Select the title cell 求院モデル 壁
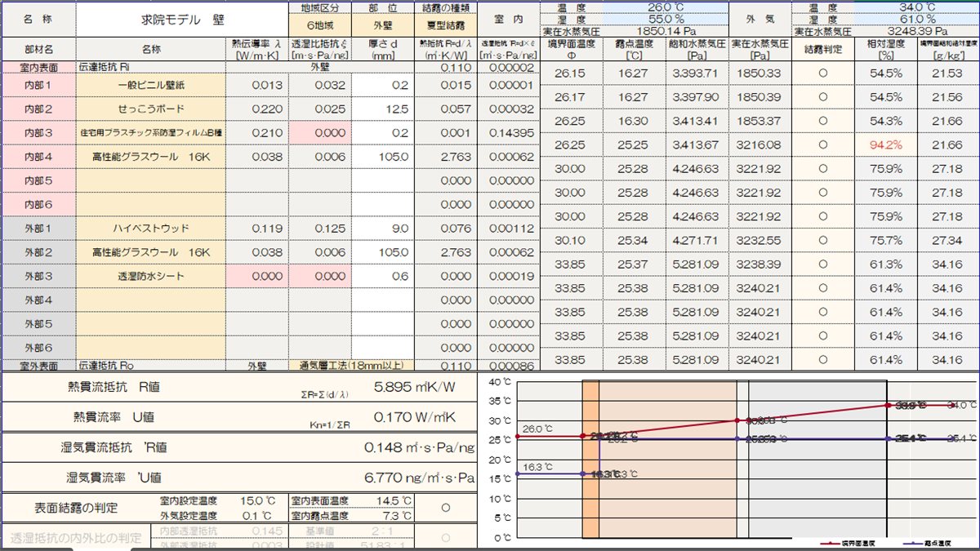 point(183,18)
